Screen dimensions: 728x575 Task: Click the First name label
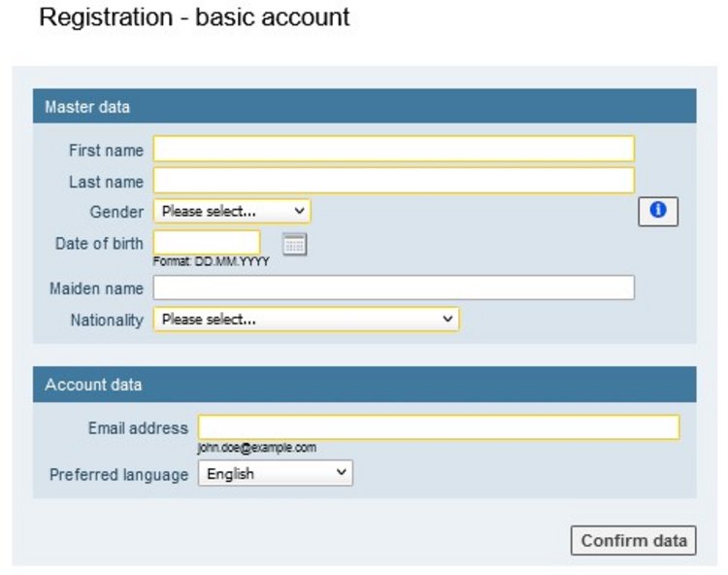[106, 150]
